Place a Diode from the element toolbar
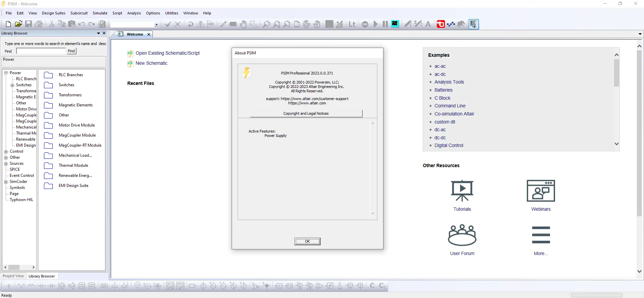 tap(51, 286)
